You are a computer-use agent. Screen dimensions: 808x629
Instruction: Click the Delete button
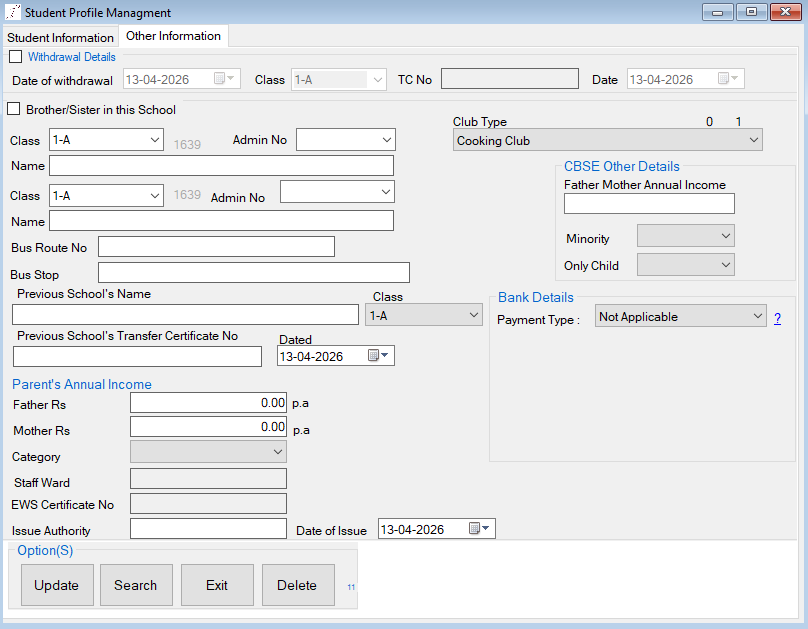click(x=297, y=585)
